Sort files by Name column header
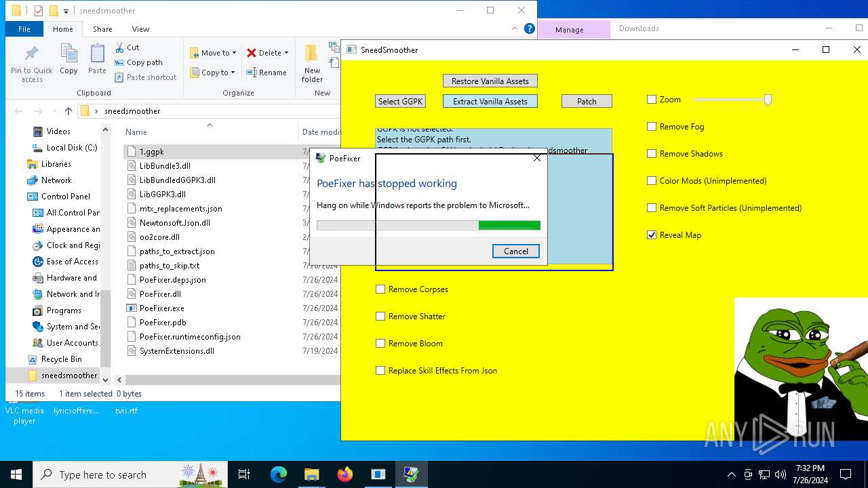Image resolution: width=868 pixels, height=488 pixels. [136, 132]
